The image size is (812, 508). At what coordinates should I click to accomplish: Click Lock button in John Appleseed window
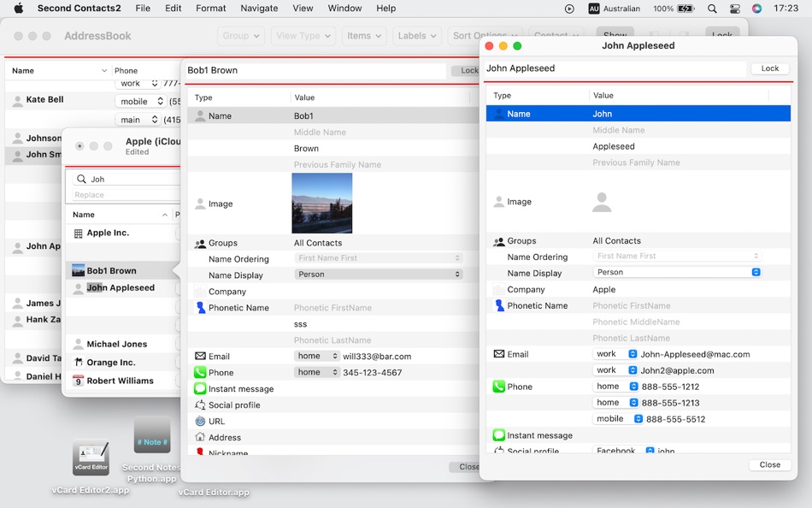point(769,68)
